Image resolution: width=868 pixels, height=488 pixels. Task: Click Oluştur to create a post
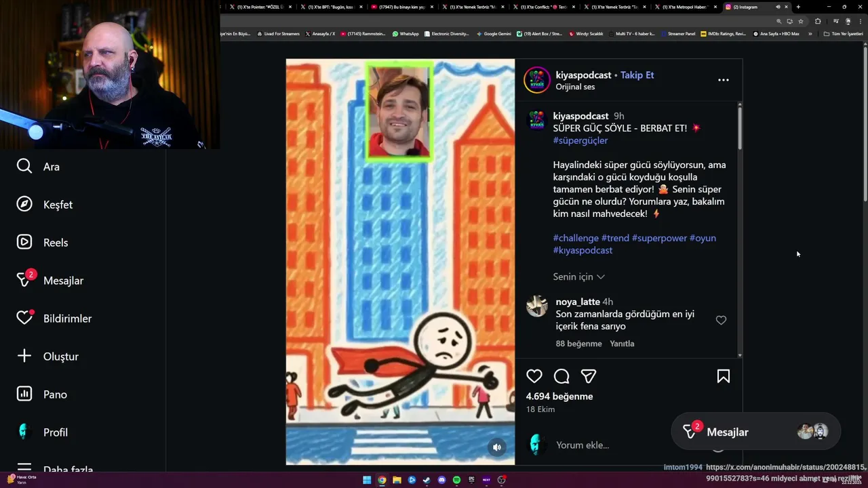pos(47,357)
